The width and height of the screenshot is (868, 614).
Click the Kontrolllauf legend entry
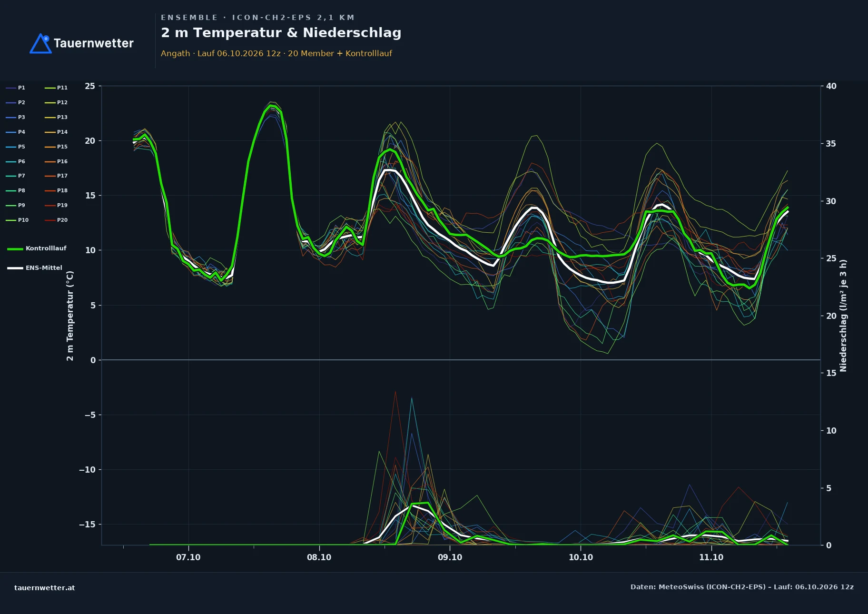37,248
